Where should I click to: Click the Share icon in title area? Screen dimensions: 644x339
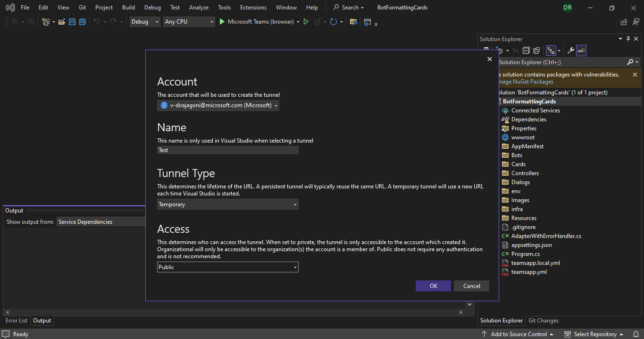(x=624, y=22)
